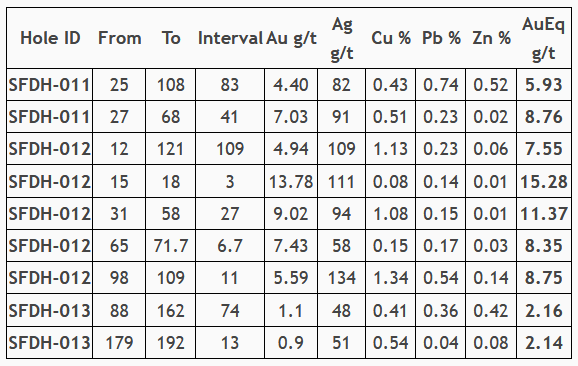
Task: Click the Ag value 134 cell
Action: [341, 278]
